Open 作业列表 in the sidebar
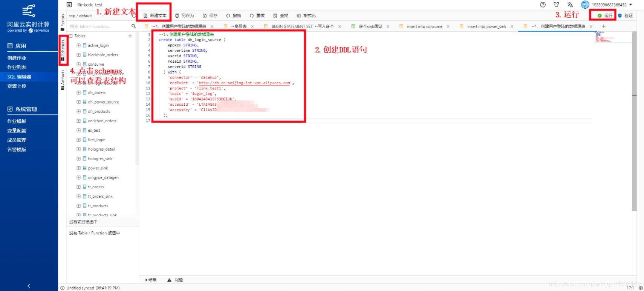644x291 pixels. point(17,67)
